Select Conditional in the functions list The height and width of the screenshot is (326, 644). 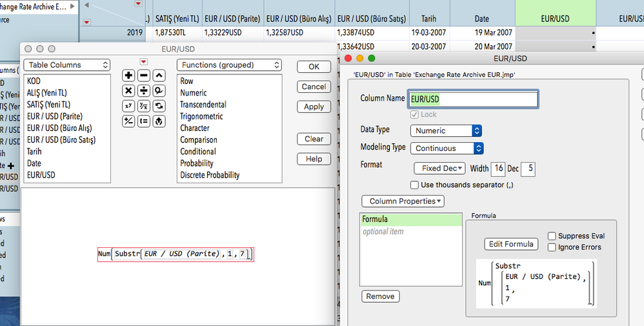pos(198,151)
